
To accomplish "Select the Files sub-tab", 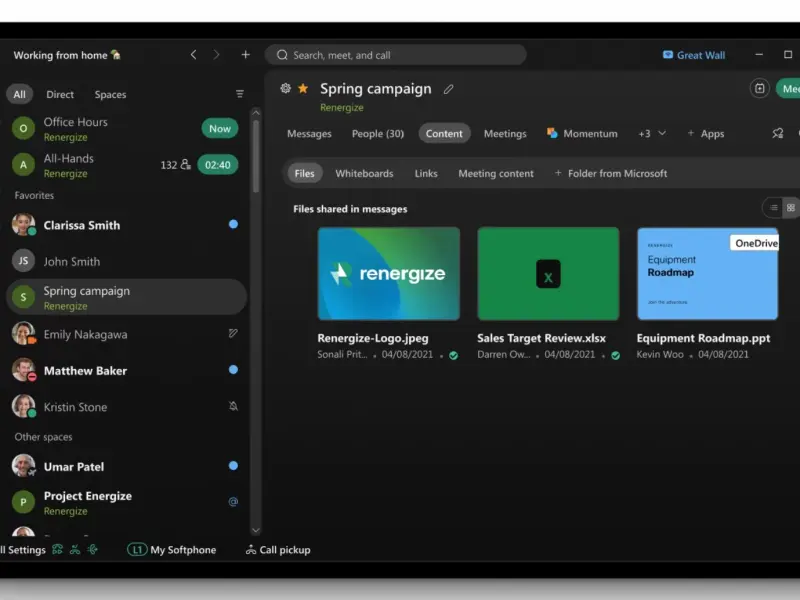I will point(305,173).
